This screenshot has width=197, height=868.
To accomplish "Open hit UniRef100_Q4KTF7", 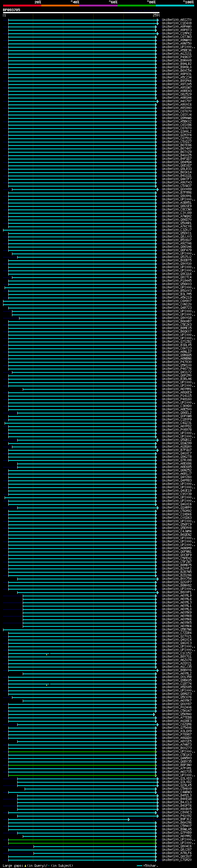I will pos(176,179).
